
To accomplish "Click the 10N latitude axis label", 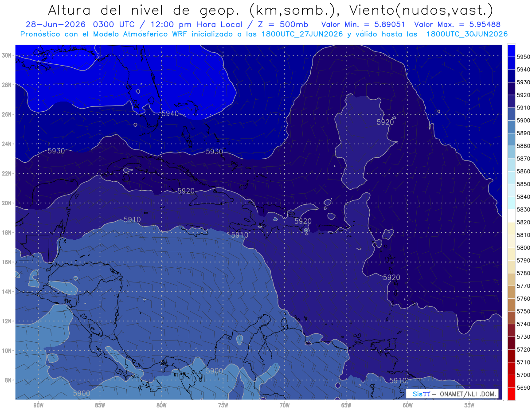I will [8, 350].
